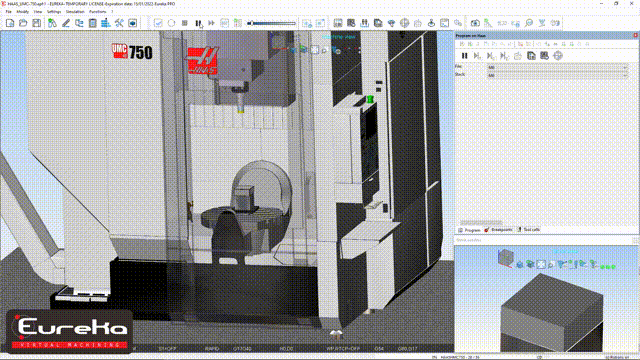Click second step icon in program panel
640x360 pixels.
click(x=491, y=56)
